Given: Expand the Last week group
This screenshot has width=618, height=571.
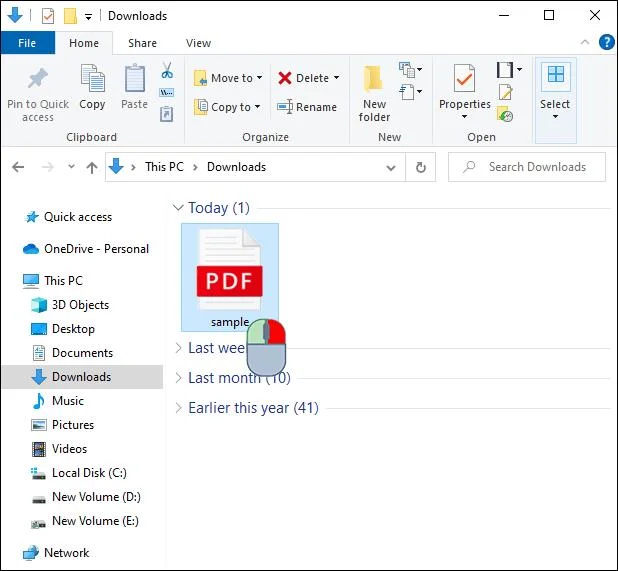Looking at the screenshot, I should coord(178,348).
